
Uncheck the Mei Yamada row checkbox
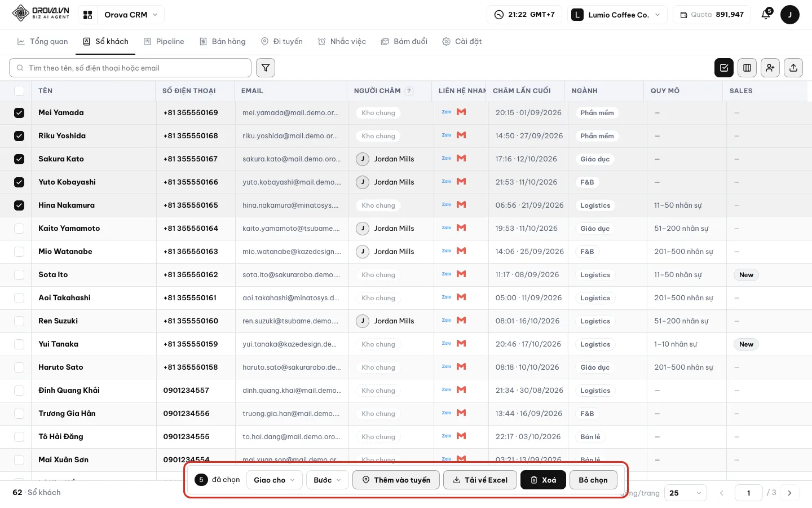[x=19, y=113]
